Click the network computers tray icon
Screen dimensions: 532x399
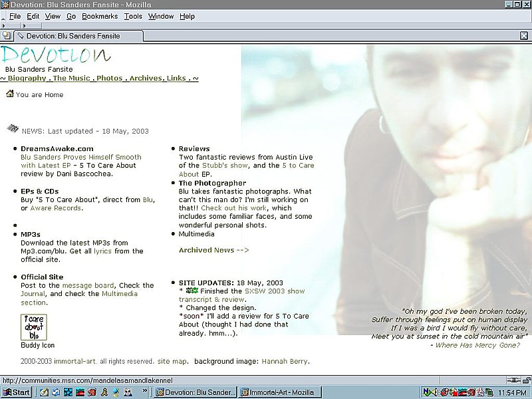pos(489,392)
